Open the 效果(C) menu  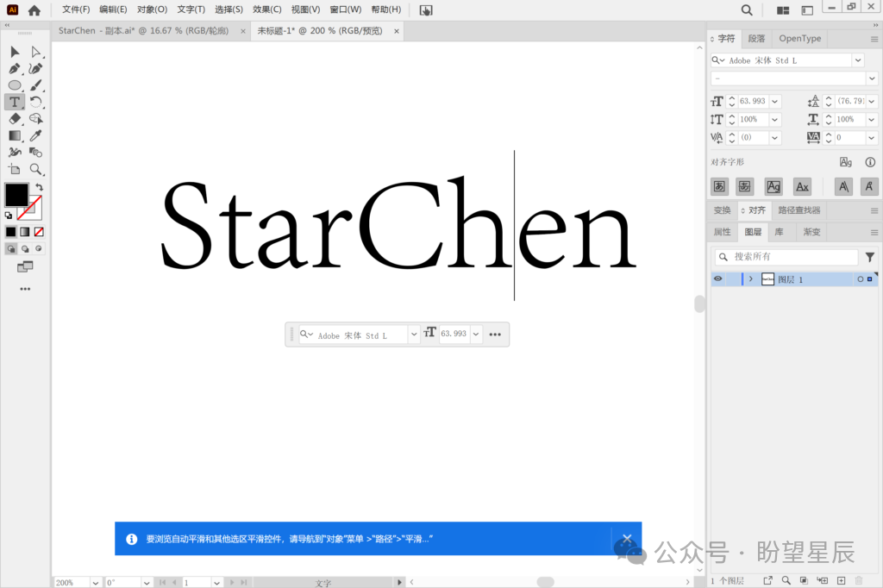click(x=267, y=9)
